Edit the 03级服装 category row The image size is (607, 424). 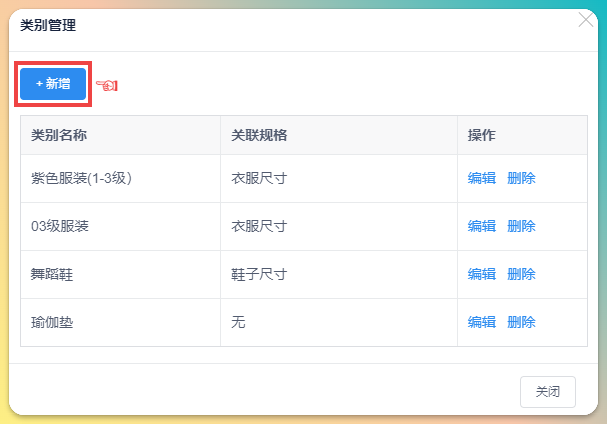tap(482, 226)
